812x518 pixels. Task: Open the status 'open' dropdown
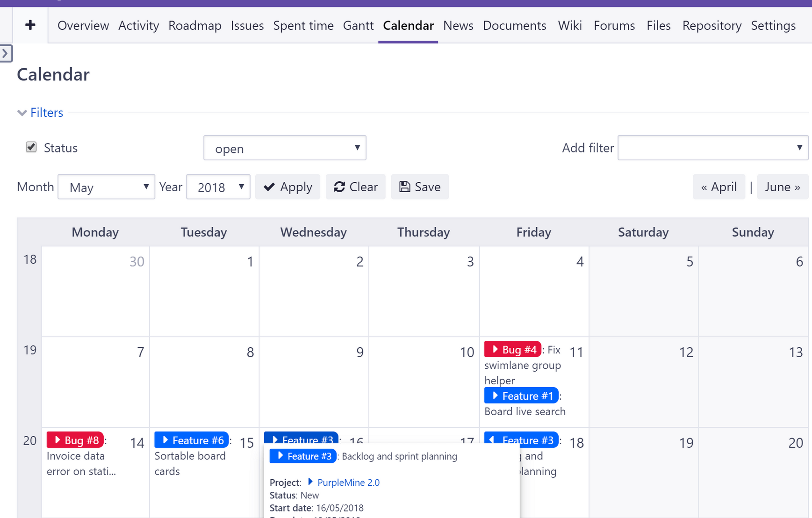pyautogui.click(x=285, y=148)
